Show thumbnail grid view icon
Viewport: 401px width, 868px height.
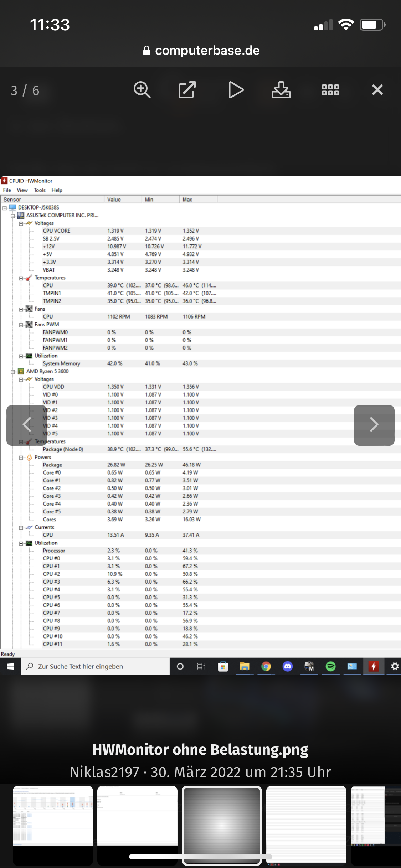330,90
